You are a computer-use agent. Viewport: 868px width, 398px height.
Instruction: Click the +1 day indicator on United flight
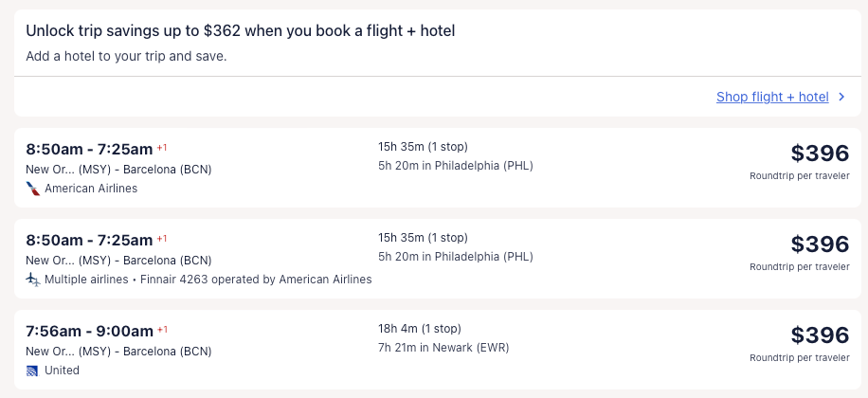162,329
